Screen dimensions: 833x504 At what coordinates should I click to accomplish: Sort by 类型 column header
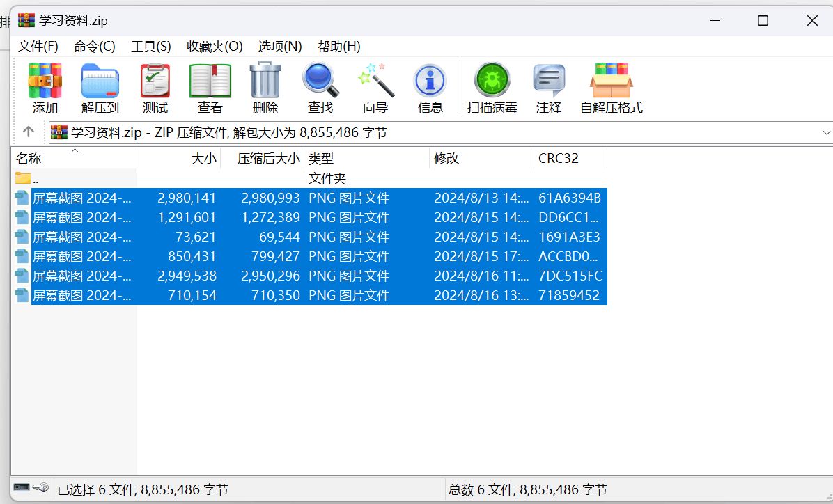tap(366, 158)
